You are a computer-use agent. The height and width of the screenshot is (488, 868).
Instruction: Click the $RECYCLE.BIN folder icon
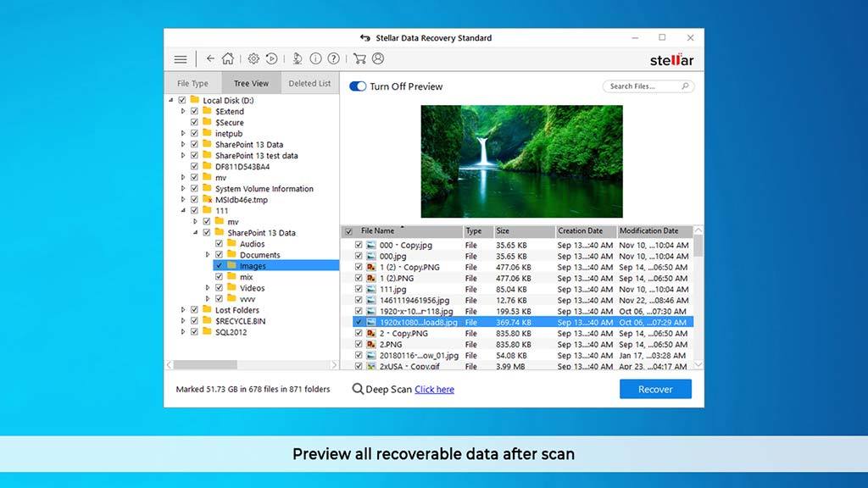207,321
